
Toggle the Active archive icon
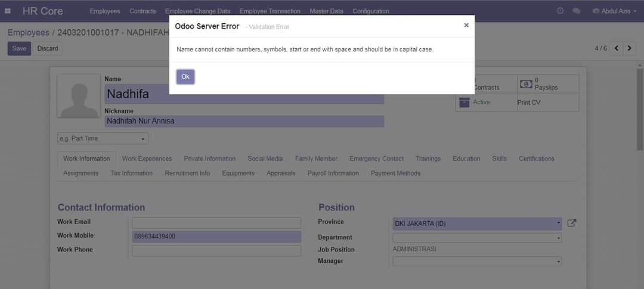(464, 102)
